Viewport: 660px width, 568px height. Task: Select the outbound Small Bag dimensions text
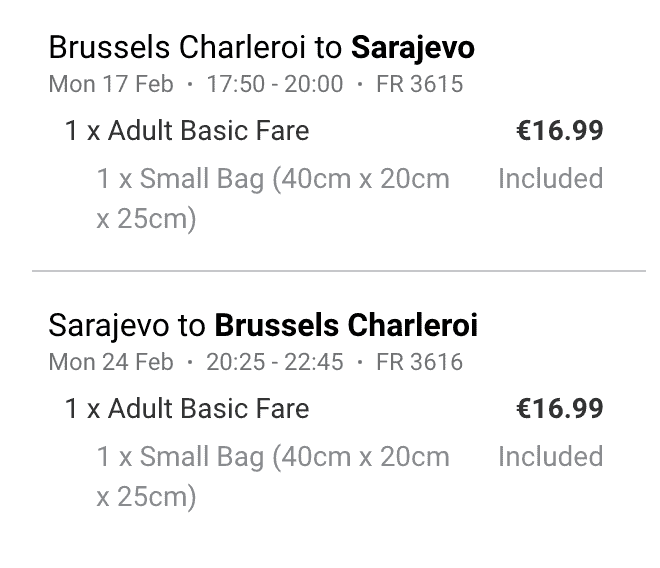273,198
